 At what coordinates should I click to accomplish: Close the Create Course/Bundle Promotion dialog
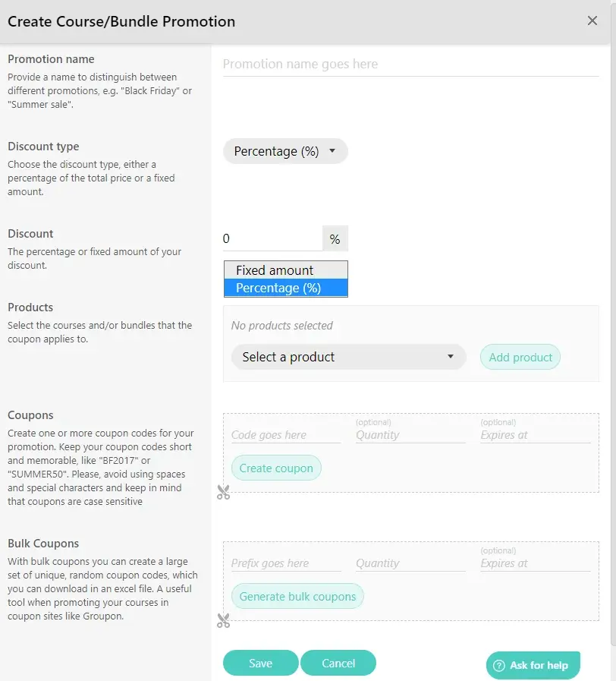click(592, 20)
